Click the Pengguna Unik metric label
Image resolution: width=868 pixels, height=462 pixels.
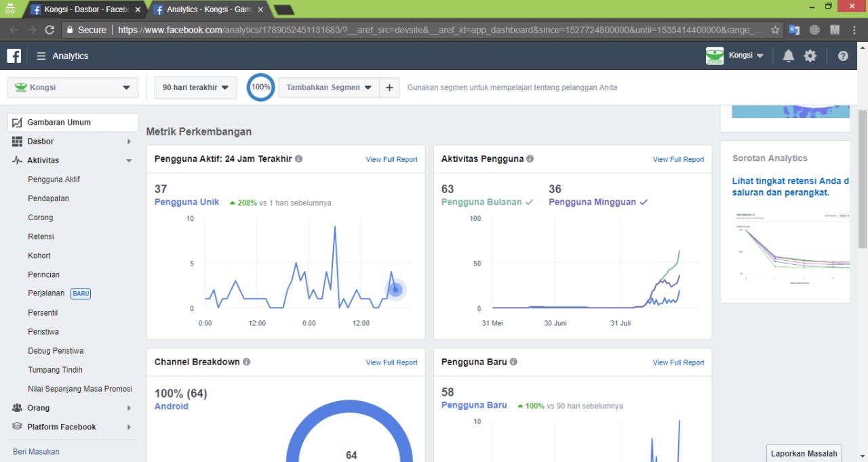tap(186, 202)
